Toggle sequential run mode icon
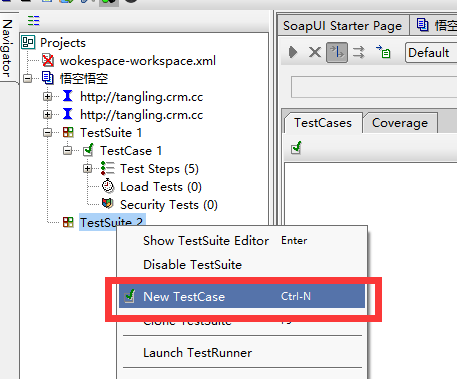457x379 pixels. (x=337, y=52)
